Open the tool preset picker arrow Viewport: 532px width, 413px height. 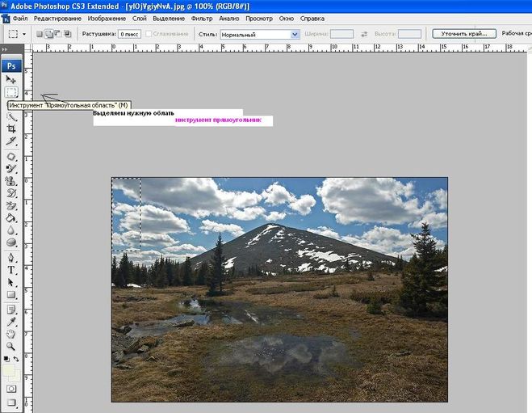click(x=24, y=34)
